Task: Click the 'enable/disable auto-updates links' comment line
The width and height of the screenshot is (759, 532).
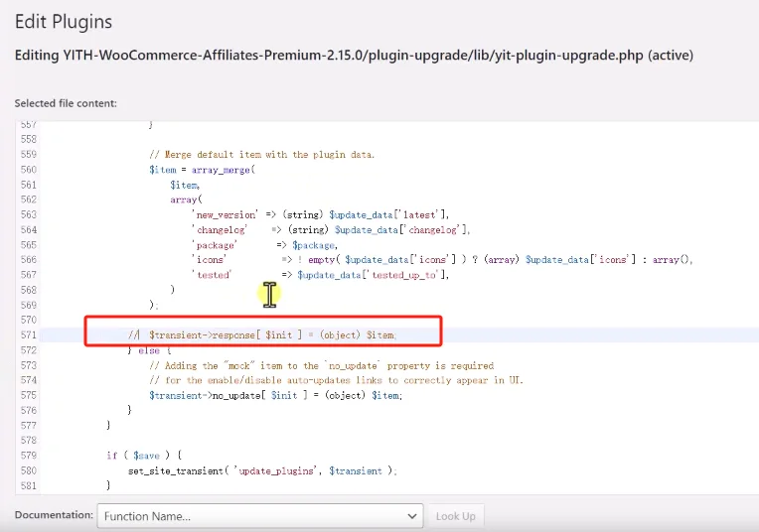Action: click(337, 380)
